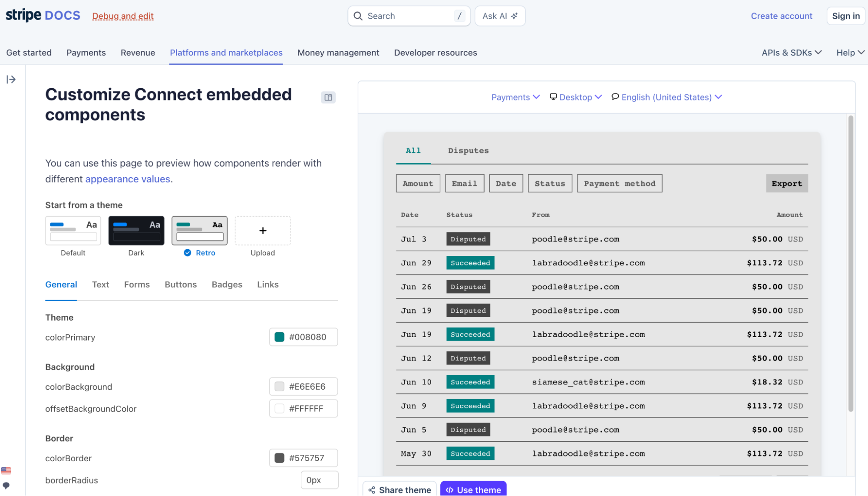Switch to the Links tab
The width and height of the screenshot is (868, 496).
point(268,284)
